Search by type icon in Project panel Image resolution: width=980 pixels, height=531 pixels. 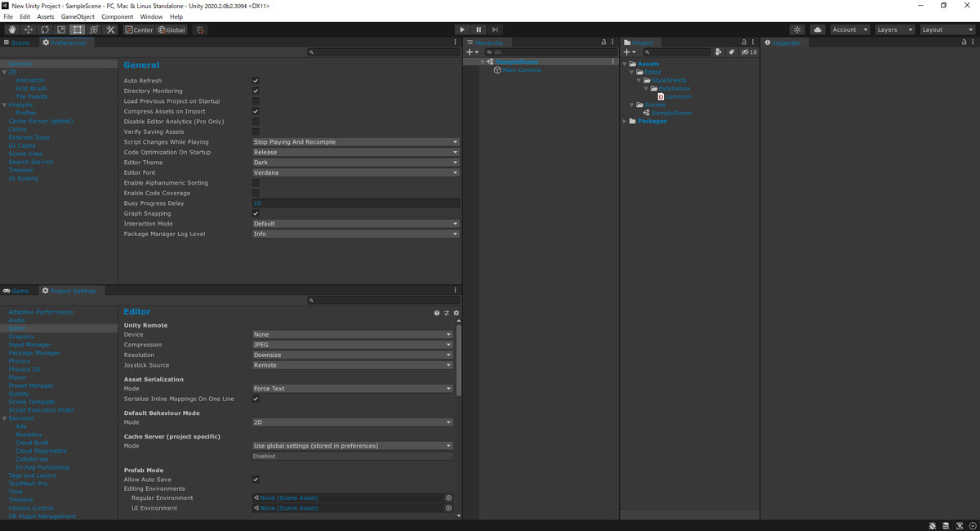click(719, 51)
